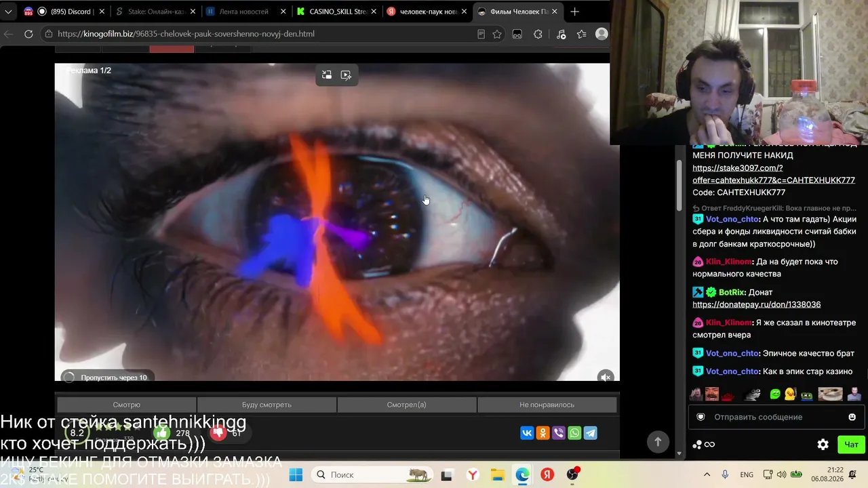The height and width of the screenshot is (488, 868).
Task: Bookmark this page with the star icon
Action: [x=497, y=34]
